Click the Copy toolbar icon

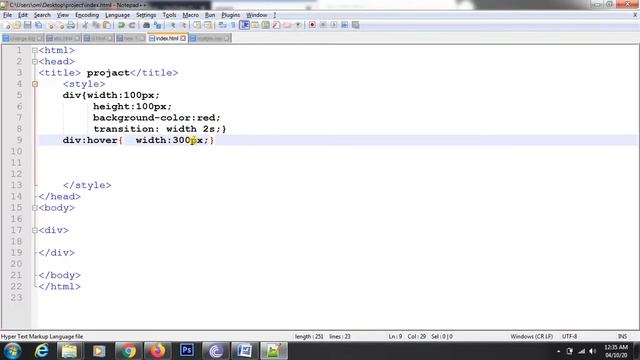96,25
